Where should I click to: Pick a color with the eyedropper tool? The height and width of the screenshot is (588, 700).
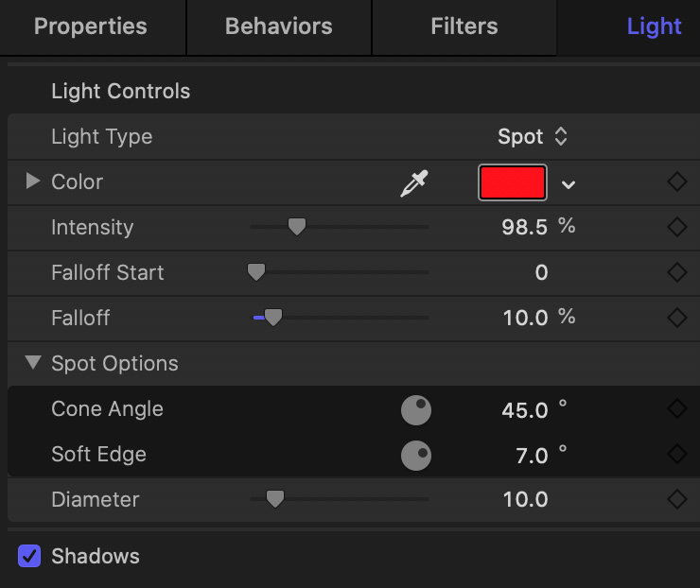click(x=413, y=182)
